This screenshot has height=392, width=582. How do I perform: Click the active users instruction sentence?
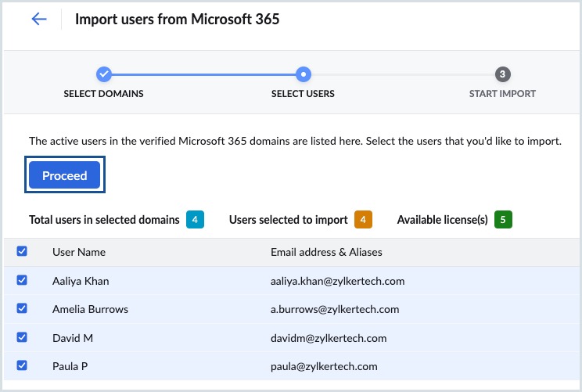click(x=295, y=141)
